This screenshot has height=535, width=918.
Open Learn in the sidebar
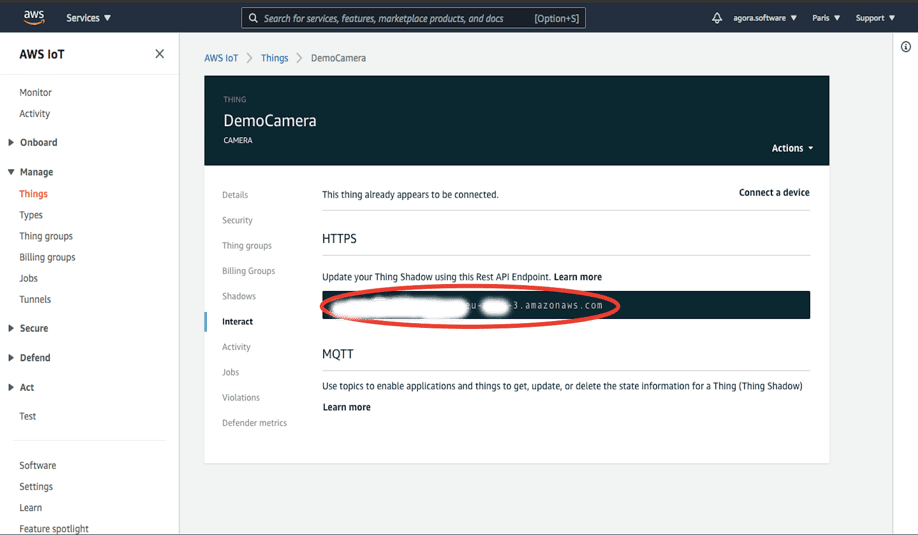(x=30, y=507)
